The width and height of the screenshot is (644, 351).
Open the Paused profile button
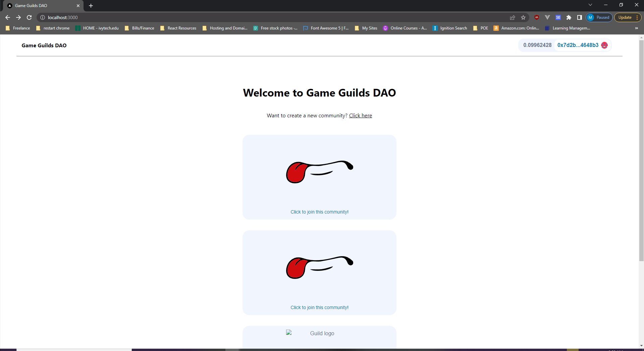click(x=599, y=17)
